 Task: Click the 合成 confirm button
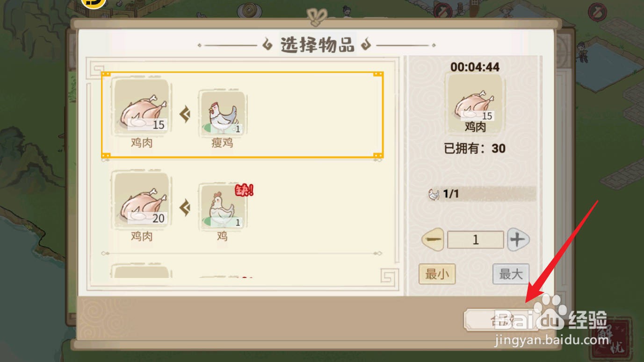click(501, 320)
